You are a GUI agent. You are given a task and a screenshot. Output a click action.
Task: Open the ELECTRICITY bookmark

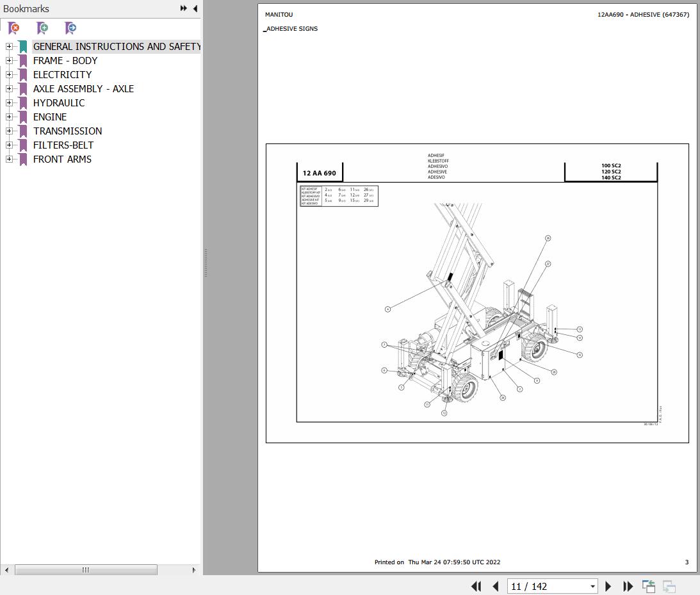pos(63,74)
